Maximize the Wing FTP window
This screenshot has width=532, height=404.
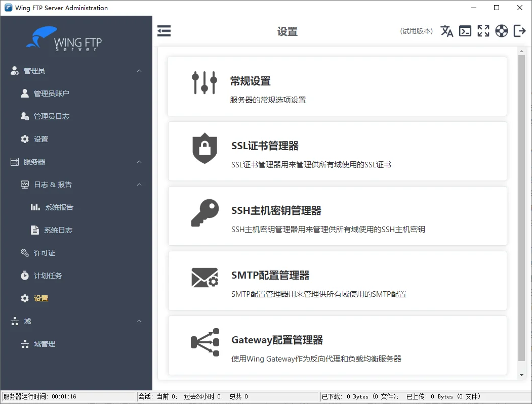pyautogui.click(x=497, y=8)
